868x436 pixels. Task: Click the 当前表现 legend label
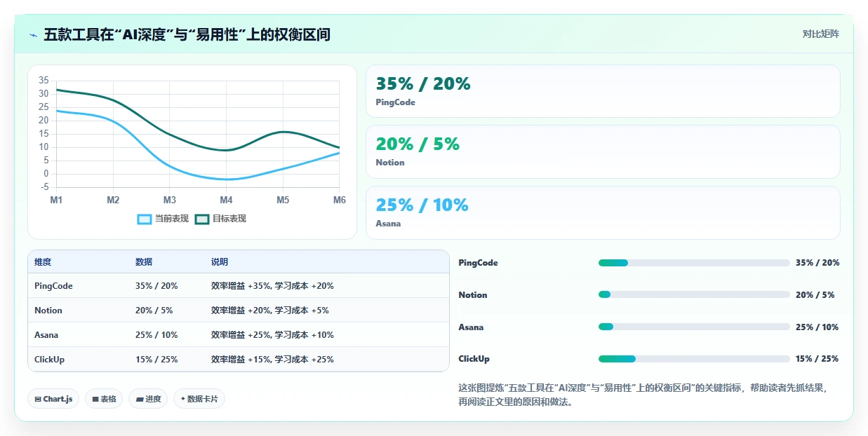coord(172,219)
